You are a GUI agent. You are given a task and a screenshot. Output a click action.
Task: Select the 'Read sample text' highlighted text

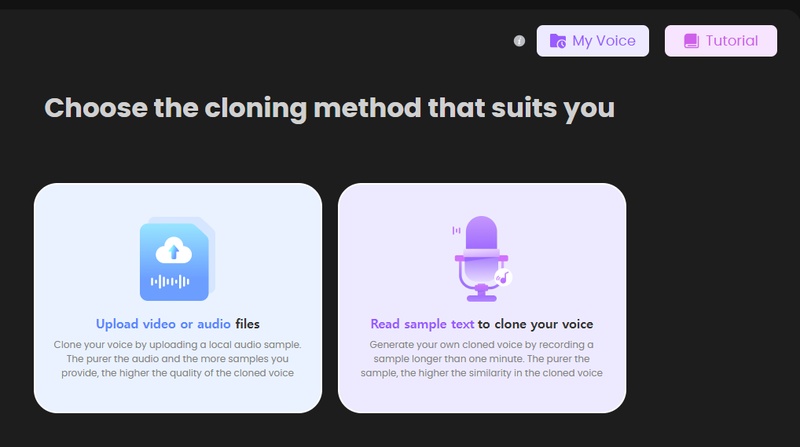coord(422,324)
